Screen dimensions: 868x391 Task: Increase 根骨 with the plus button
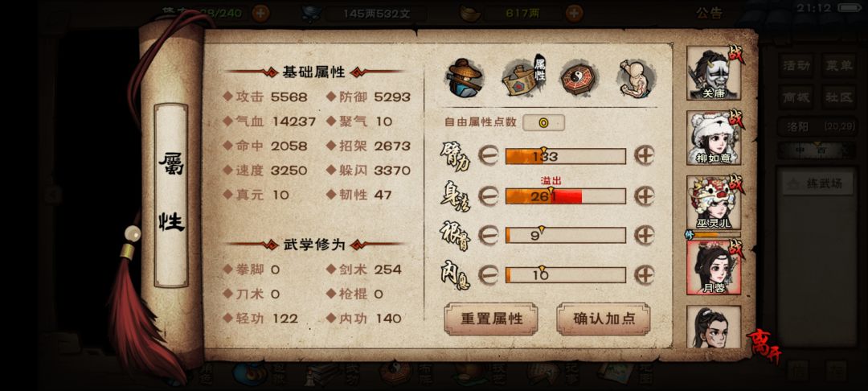tap(645, 235)
